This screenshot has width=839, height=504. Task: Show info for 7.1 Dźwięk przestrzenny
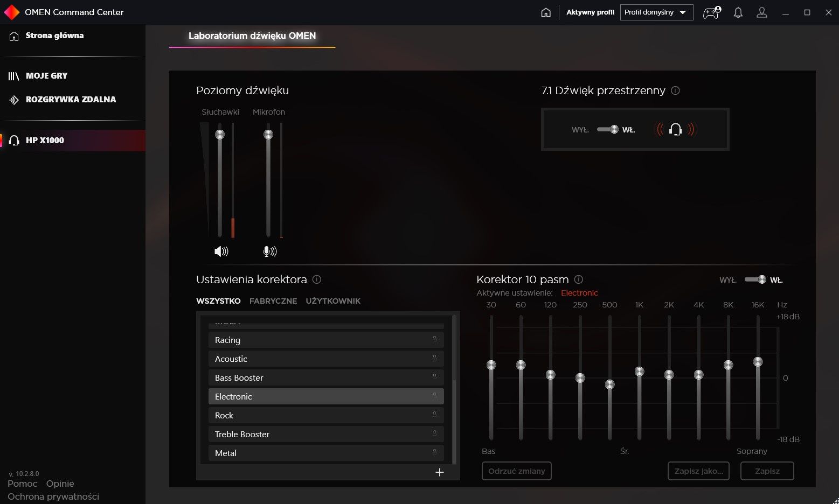pyautogui.click(x=675, y=90)
